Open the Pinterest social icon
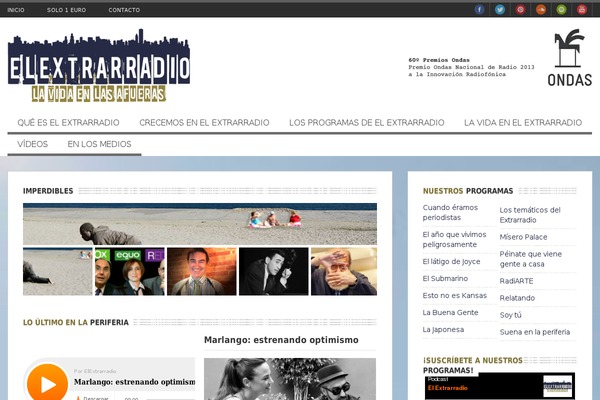The height and width of the screenshot is (400, 600). (x=520, y=10)
